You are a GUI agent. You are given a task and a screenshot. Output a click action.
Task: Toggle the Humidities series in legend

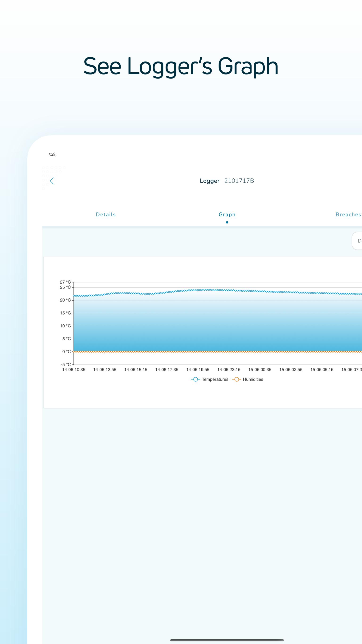(x=248, y=379)
